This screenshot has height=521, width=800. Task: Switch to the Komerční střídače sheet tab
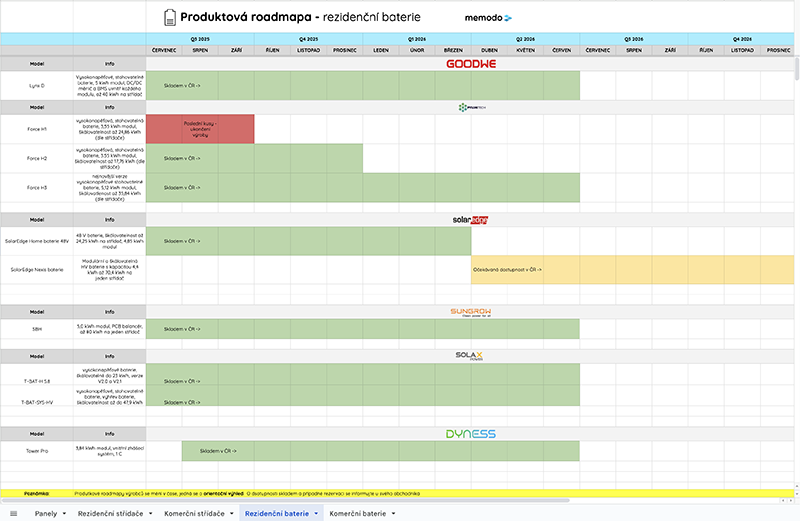coord(194,513)
